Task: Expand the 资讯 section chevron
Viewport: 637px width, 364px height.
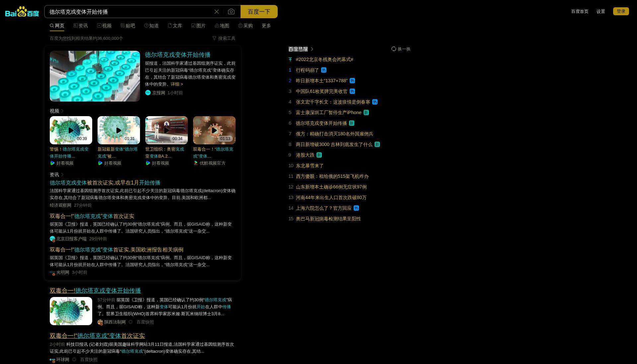Action: point(62,175)
